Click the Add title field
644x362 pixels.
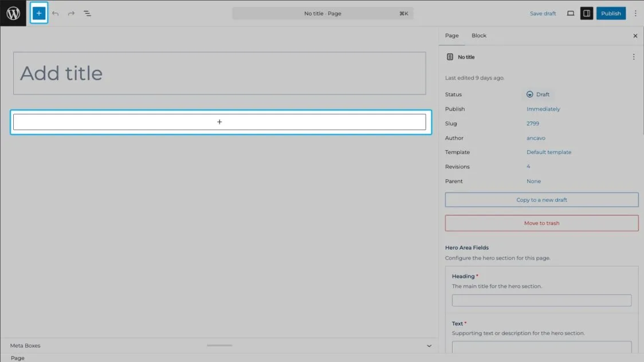point(219,73)
